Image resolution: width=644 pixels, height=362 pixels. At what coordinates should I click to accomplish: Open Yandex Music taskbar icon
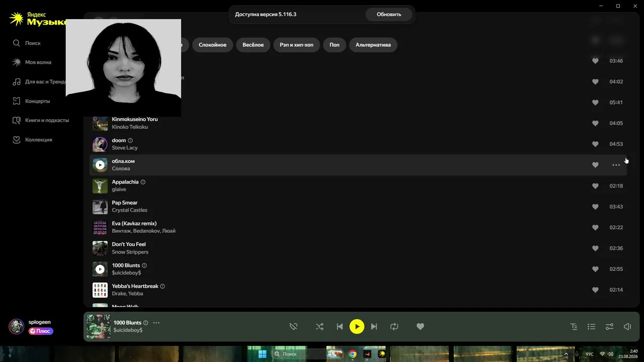pos(382,354)
